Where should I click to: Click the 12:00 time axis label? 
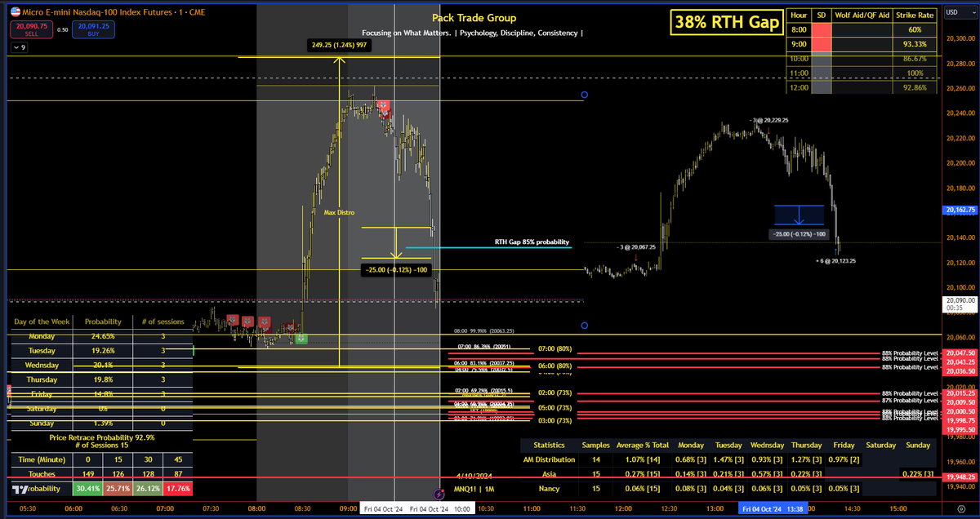[623, 509]
